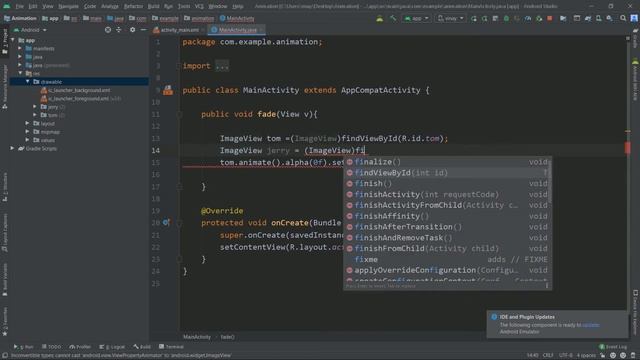Choose finish() autocomplete suggestion

pyautogui.click(x=447, y=184)
